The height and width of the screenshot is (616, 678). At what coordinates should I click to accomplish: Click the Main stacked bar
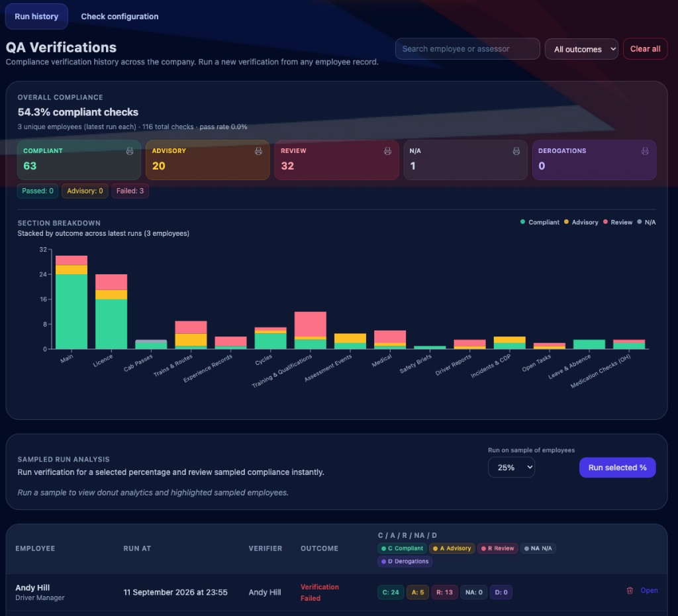(x=72, y=303)
